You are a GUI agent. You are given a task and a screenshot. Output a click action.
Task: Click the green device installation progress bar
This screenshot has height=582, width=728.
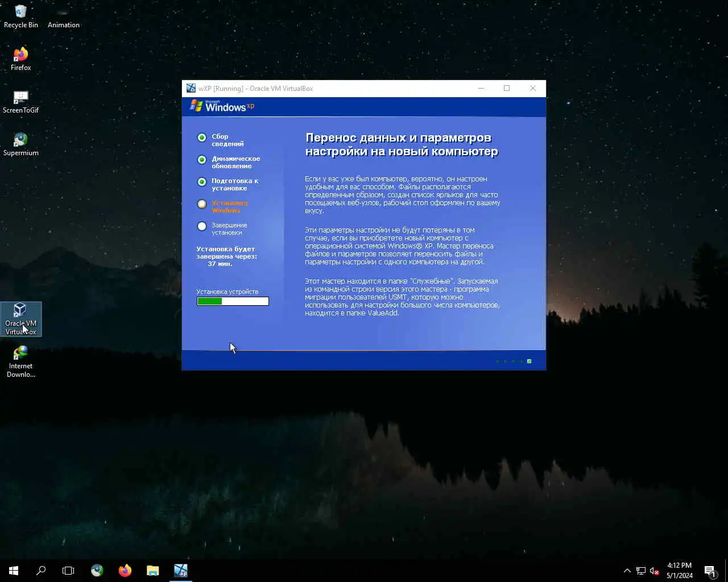(x=233, y=301)
